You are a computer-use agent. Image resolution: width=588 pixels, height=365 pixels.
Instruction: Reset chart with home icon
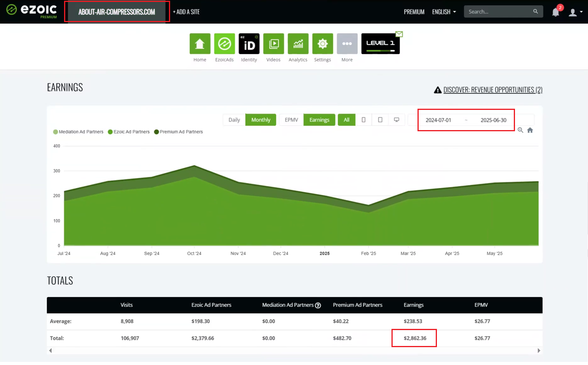click(530, 130)
